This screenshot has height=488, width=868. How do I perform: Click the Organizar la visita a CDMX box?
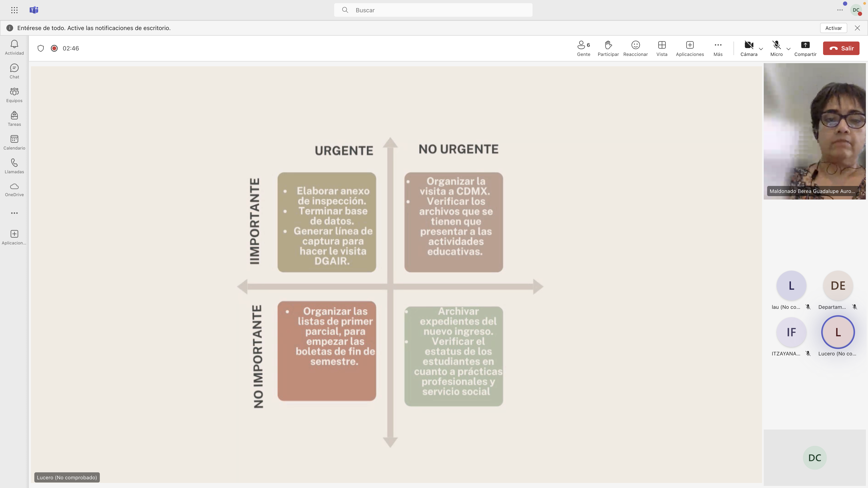(453, 222)
